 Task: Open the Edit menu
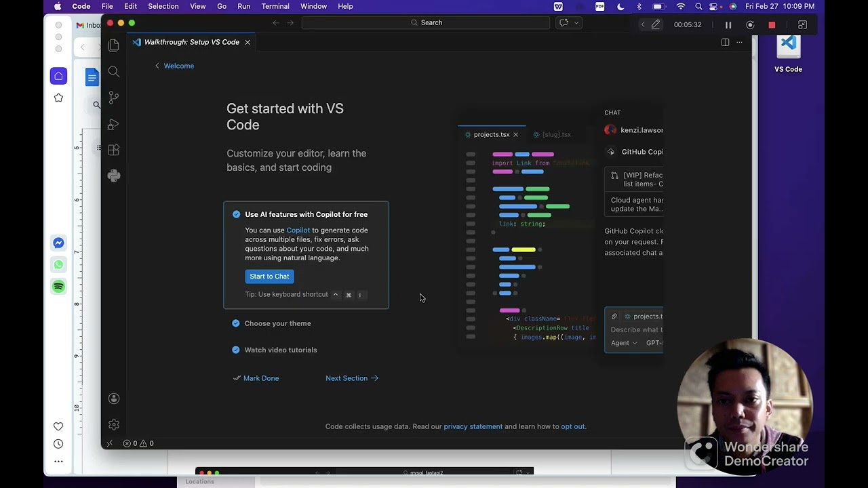coord(130,6)
